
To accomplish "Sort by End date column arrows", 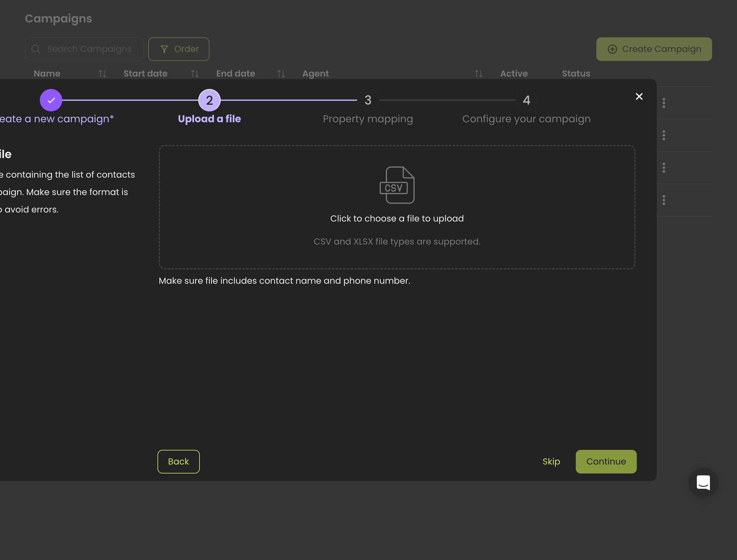I will click(x=281, y=74).
